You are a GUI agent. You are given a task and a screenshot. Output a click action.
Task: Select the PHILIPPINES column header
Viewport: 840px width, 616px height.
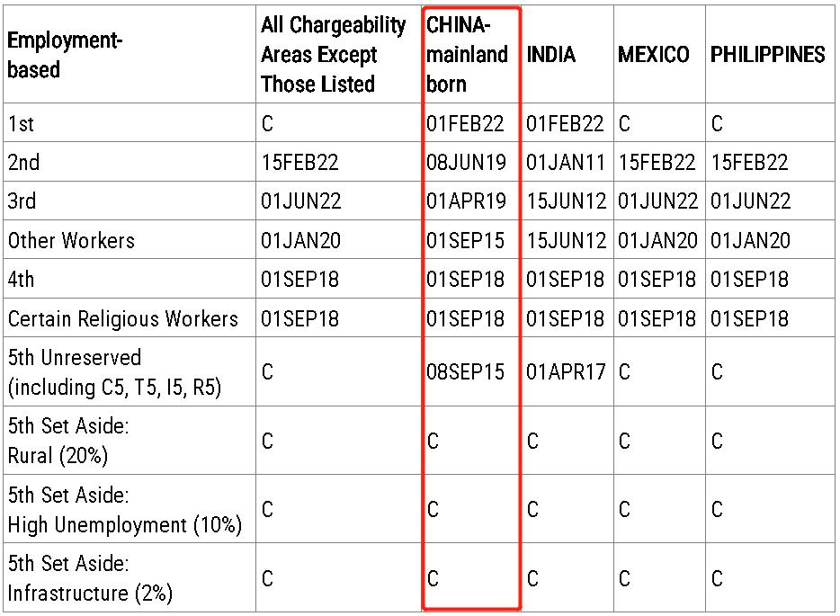[767, 55]
